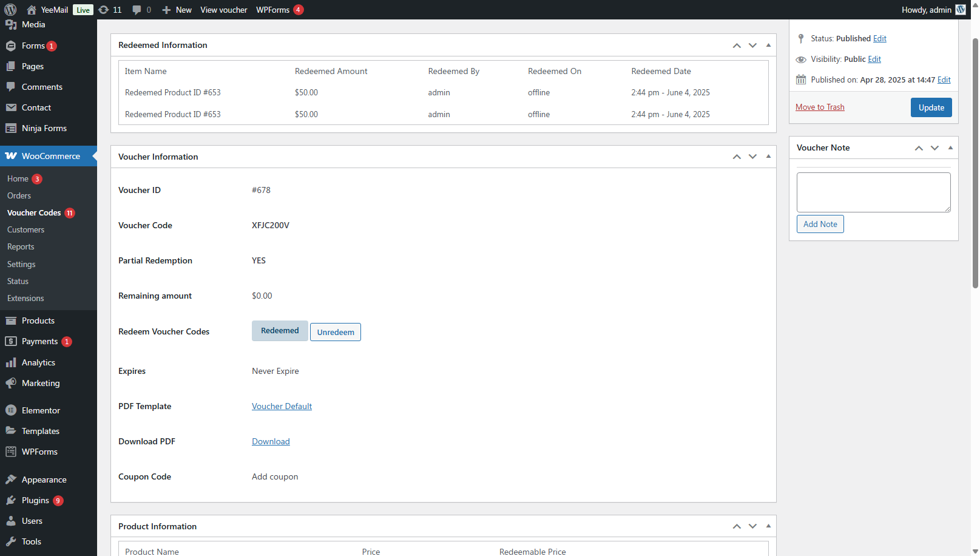This screenshot has width=980, height=556.
Task: Click the Templates folder icon
Action: (x=11, y=431)
